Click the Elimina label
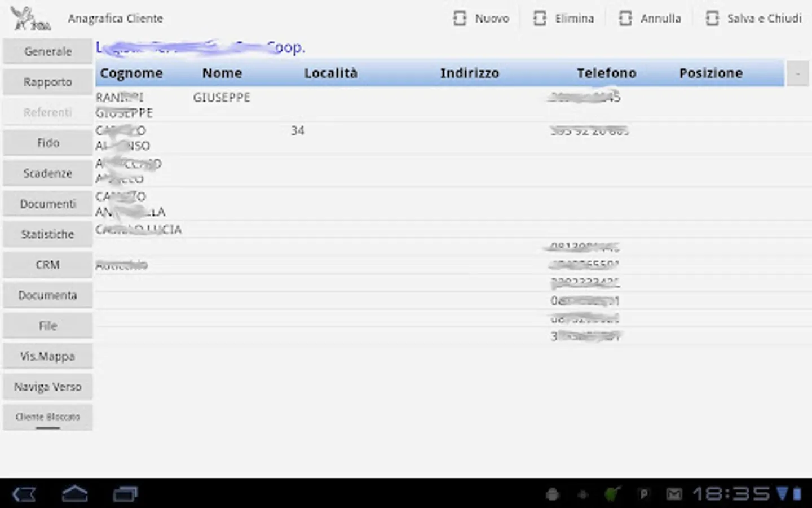812x508 pixels. pos(574,19)
